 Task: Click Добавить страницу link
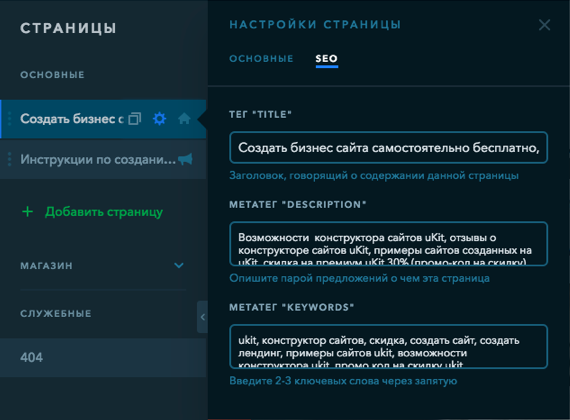point(104,212)
